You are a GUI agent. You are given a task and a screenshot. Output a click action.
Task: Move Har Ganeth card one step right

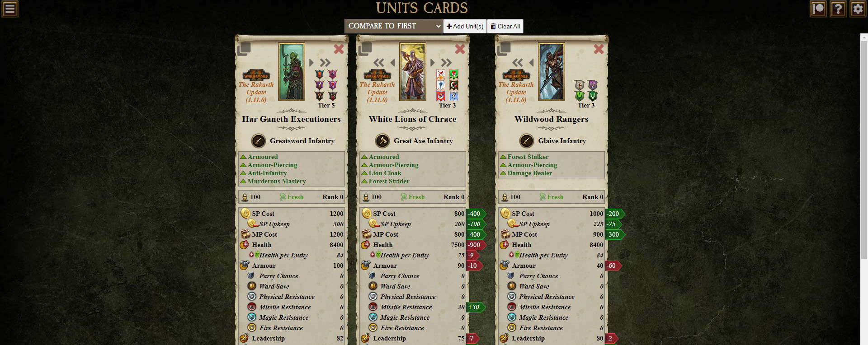pos(311,62)
